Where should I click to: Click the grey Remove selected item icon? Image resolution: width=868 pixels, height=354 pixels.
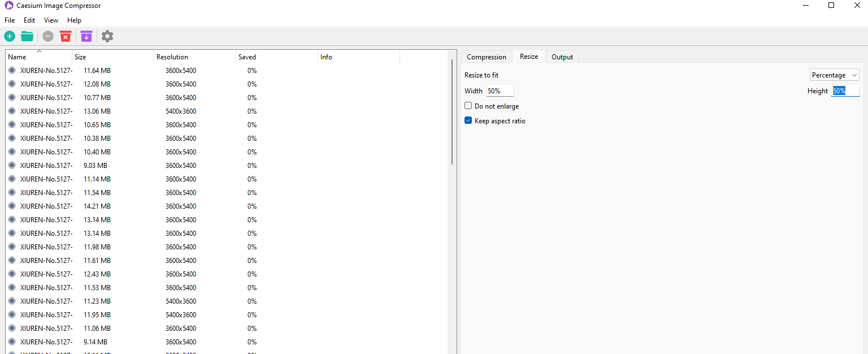click(x=48, y=36)
